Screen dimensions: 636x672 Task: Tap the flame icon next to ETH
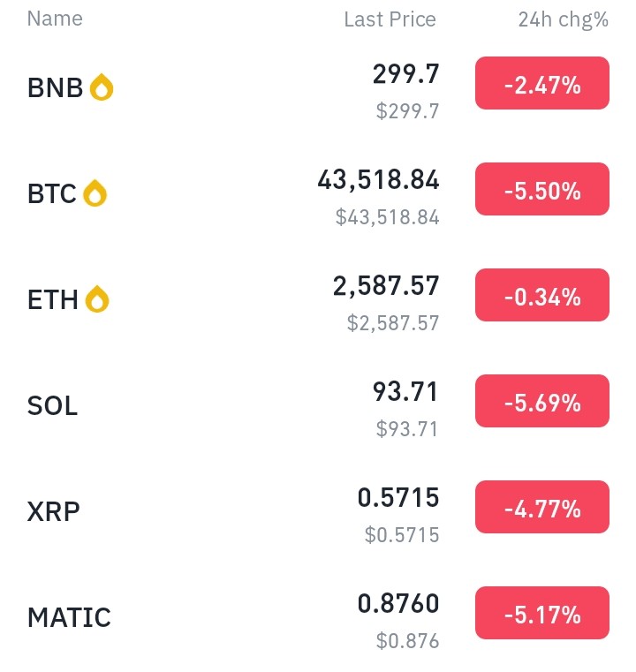click(x=97, y=299)
